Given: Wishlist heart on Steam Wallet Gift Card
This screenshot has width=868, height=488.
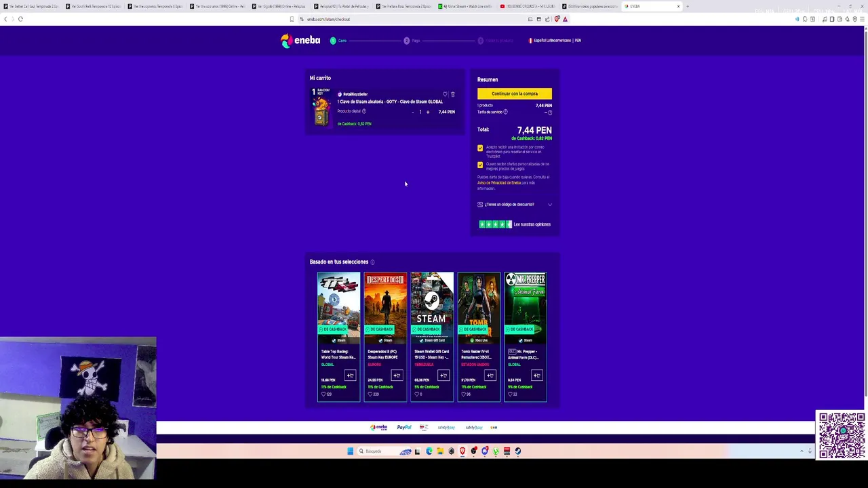Looking at the screenshot, I should pos(417,394).
